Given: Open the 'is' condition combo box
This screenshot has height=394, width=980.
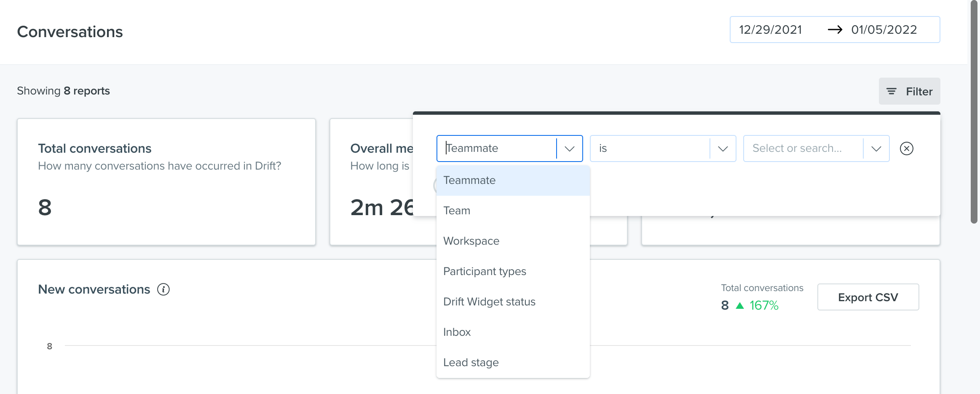Looking at the screenshot, I should [x=663, y=148].
